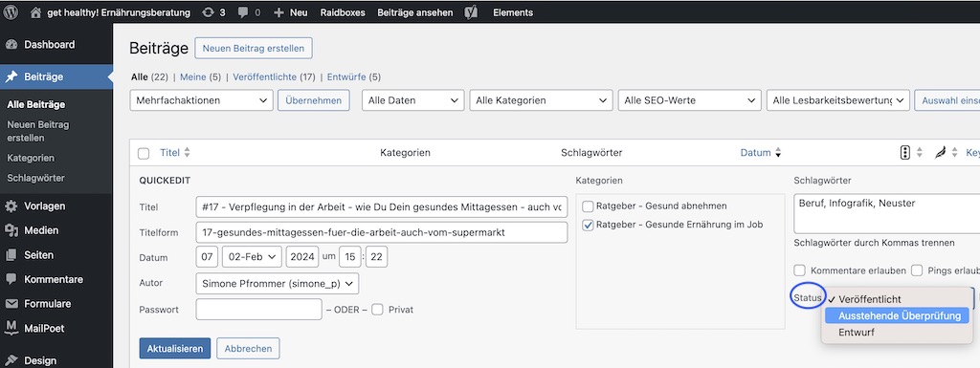Sort by the SEO score traffic-light column icon
Image resolution: width=980 pixels, height=368 pixels.
pos(904,152)
